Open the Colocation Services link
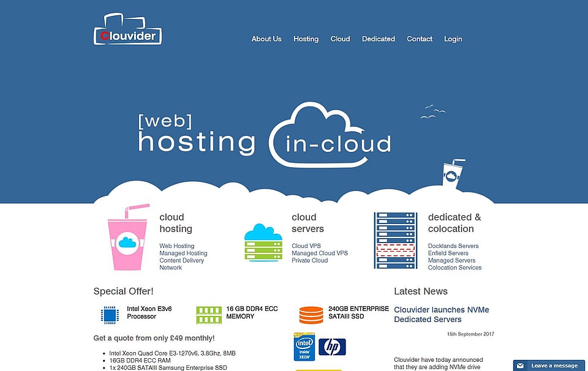588x371 pixels. [x=454, y=268]
